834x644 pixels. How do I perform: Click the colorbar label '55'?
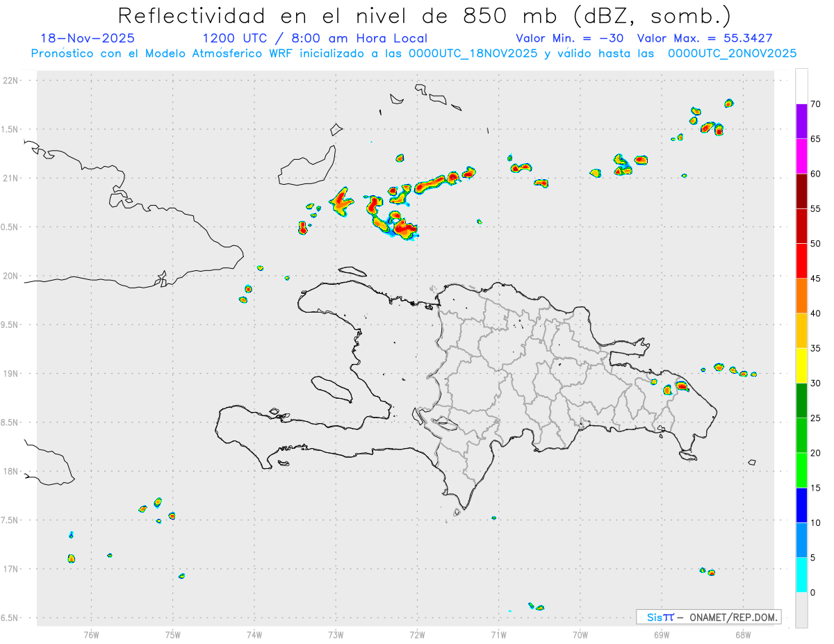tap(815, 208)
